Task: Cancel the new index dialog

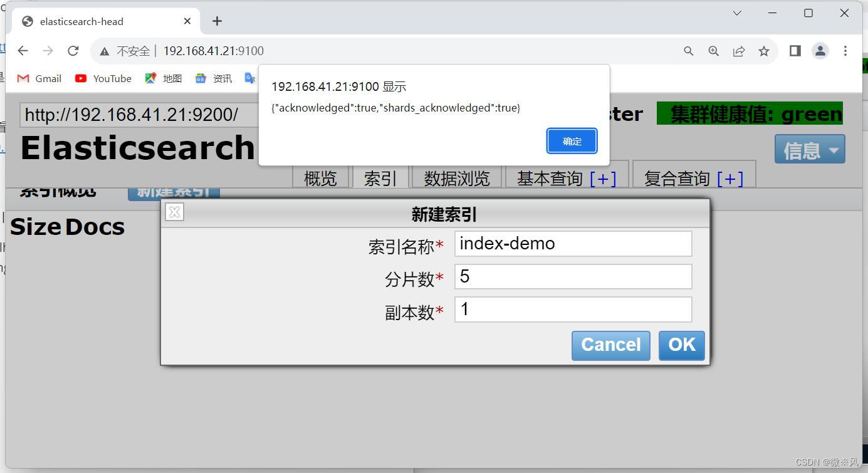Action: click(x=611, y=345)
